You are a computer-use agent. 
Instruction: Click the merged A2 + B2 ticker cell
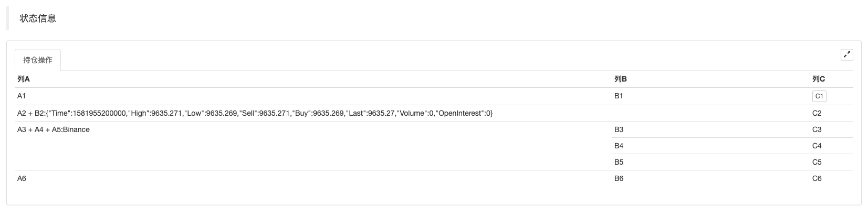click(255, 113)
